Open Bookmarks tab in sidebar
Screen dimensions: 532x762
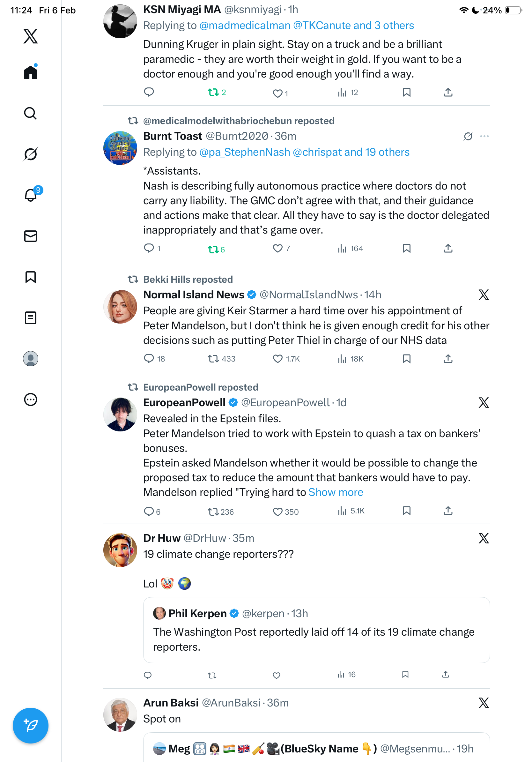tap(31, 277)
